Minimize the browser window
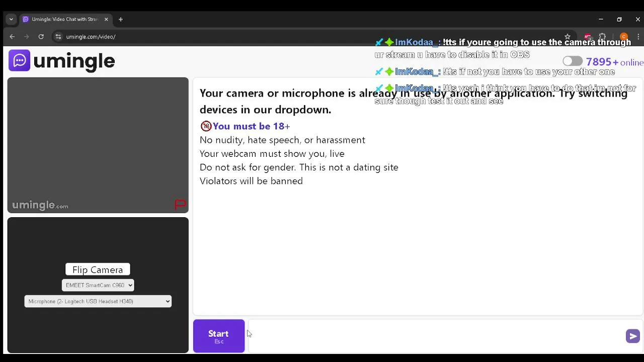Image resolution: width=644 pixels, height=362 pixels. tap(601, 19)
